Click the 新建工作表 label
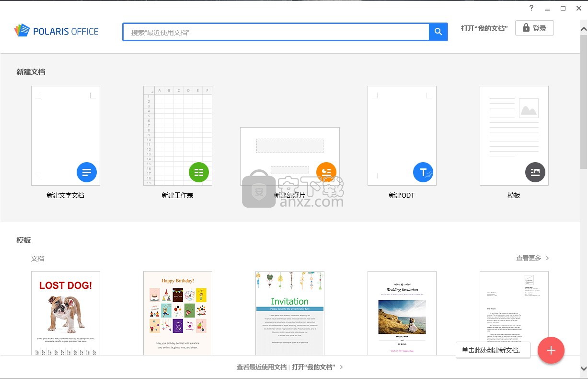The height and width of the screenshot is (379, 588). tap(178, 195)
